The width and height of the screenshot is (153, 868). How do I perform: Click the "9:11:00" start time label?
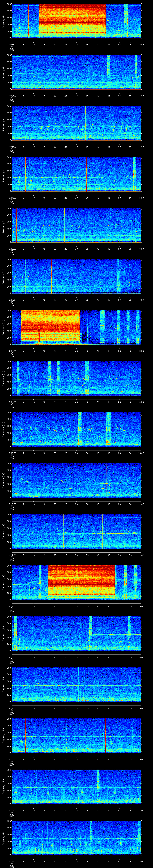[x=12, y=555]
